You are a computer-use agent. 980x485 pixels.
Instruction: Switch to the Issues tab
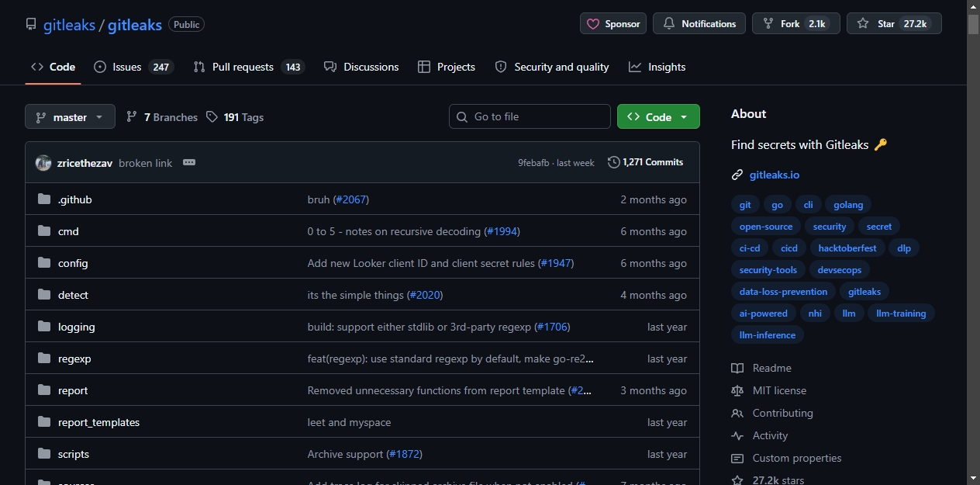(x=133, y=67)
